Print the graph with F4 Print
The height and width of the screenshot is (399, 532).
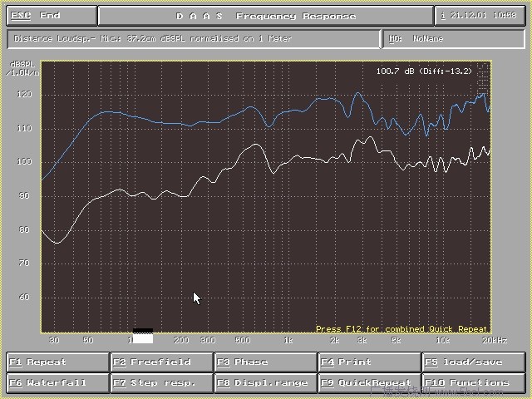coord(369,362)
